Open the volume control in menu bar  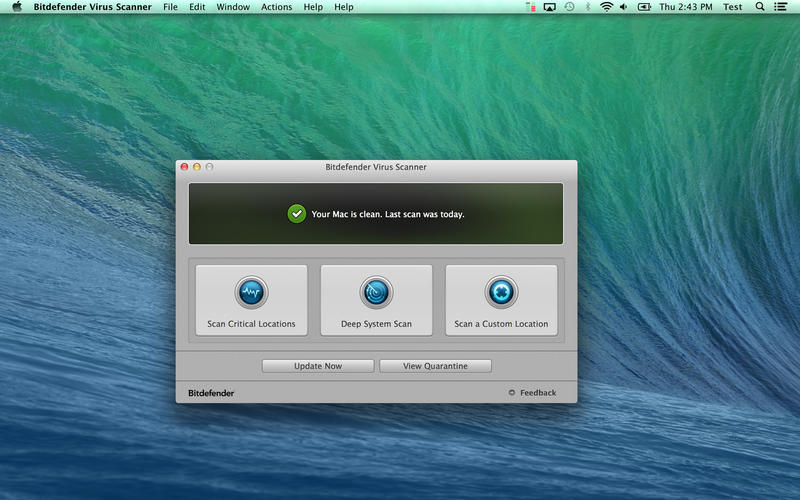(623, 7)
